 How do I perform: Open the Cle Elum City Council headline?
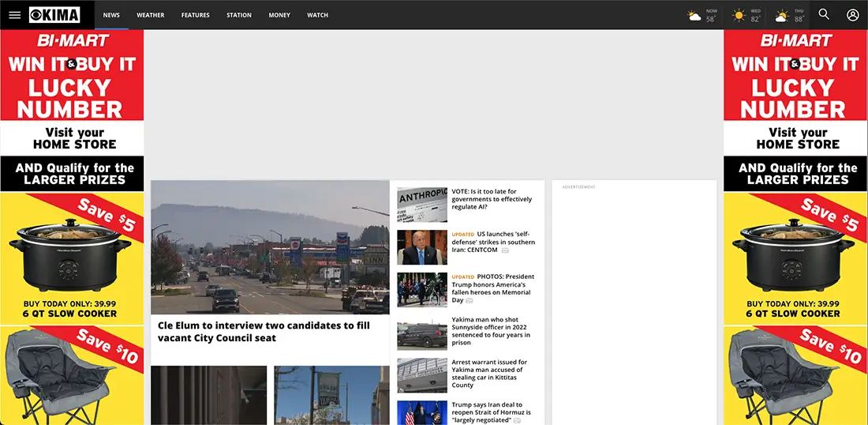click(264, 331)
